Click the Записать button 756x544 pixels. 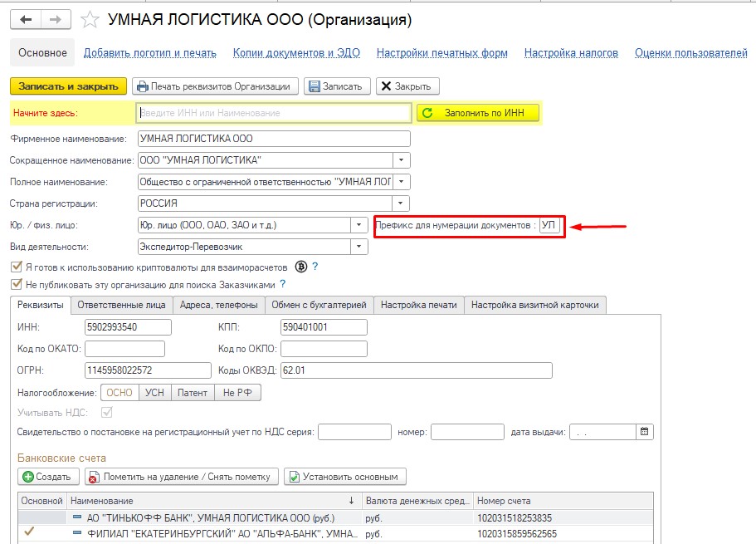tap(337, 86)
